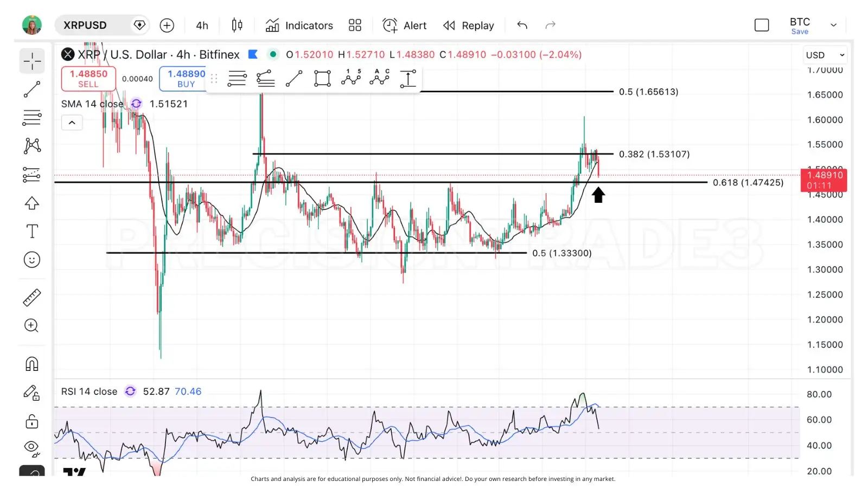Select the Trend Line drawing tool
Viewport: 868px width, 488px height.
[x=31, y=90]
